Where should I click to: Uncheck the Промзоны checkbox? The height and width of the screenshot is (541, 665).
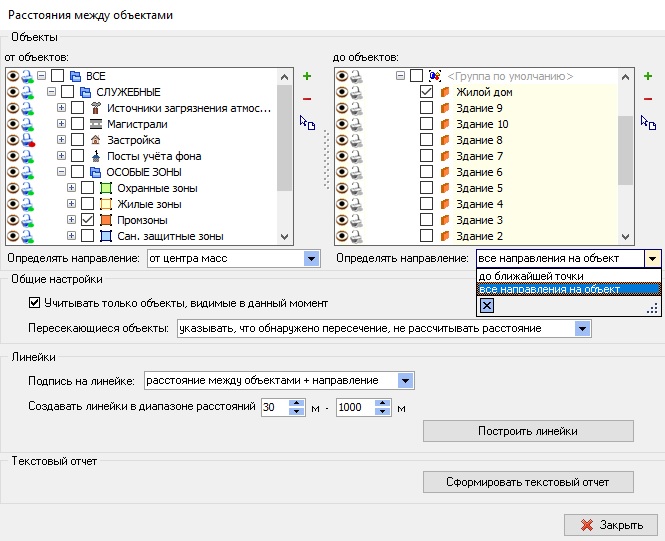[88, 220]
